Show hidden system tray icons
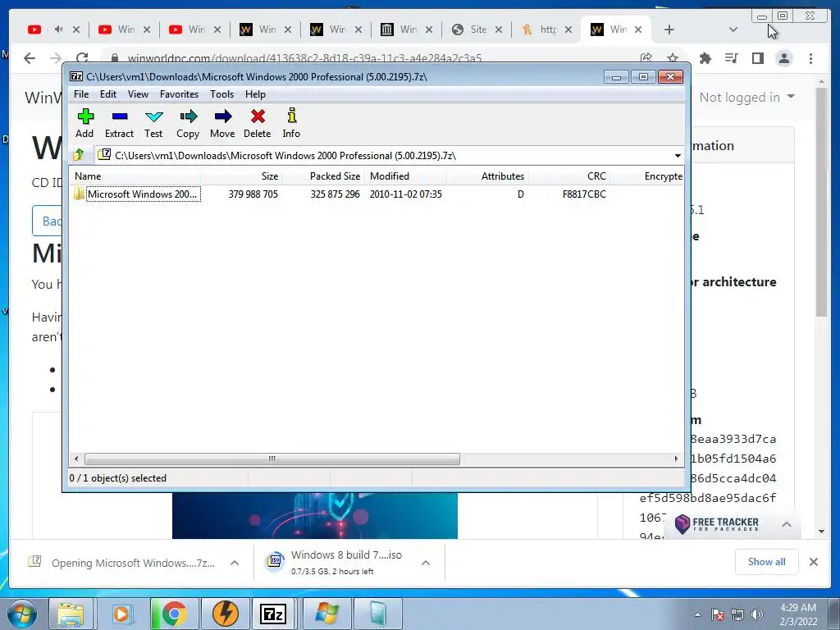 [x=697, y=614]
